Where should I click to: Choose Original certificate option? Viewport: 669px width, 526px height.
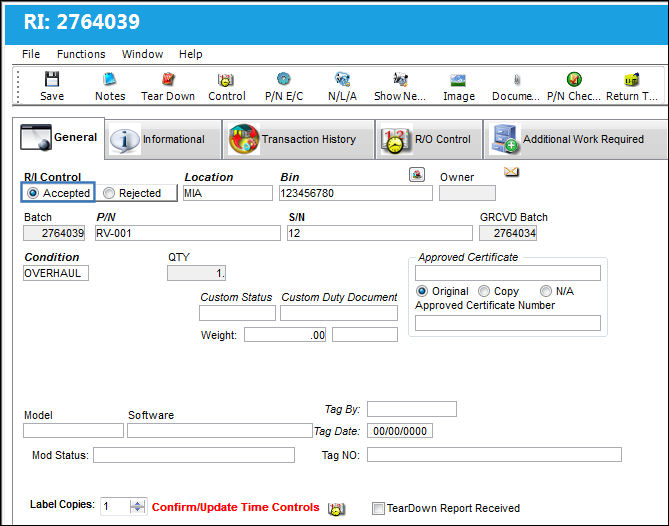coord(422,291)
